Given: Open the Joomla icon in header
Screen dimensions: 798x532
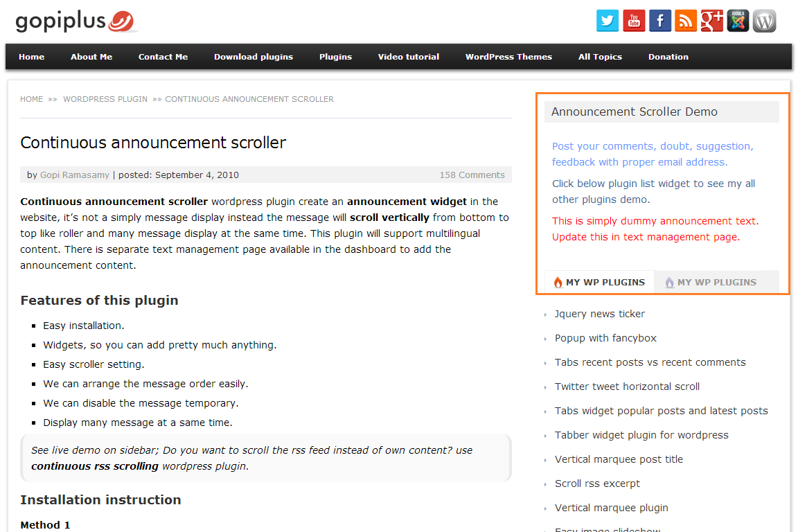Looking at the screenshot, I should [x=738, y=21].
